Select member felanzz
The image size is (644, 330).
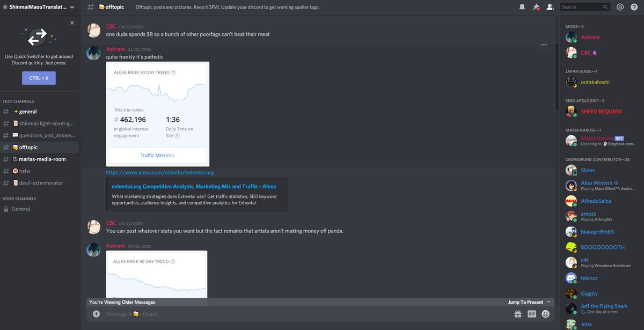(x=601, y=278)
